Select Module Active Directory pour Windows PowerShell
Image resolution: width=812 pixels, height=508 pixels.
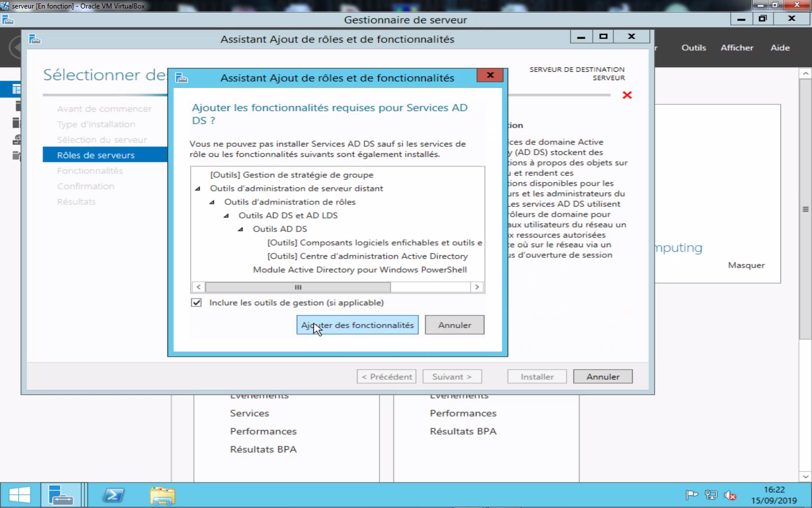tap(360, 270)
